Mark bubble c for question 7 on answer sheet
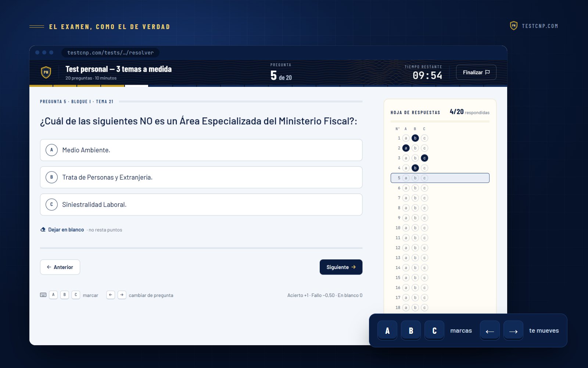 424,198
